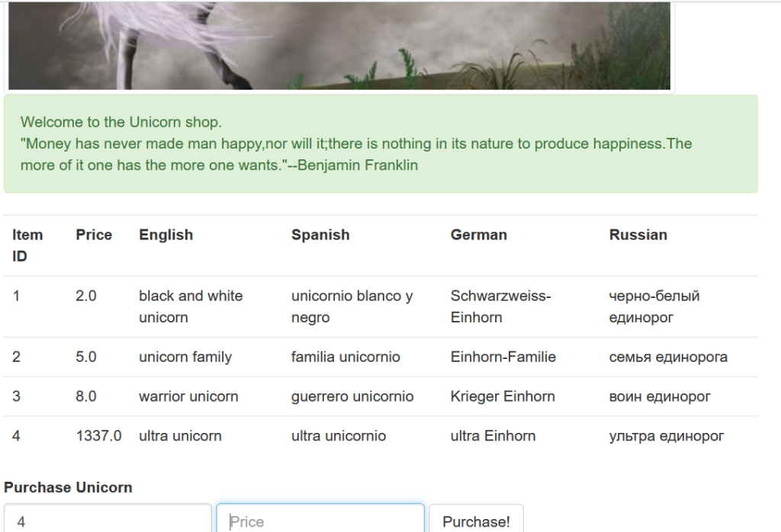This screenshot has width=781, height=532.
Task: Click 'ultra unicorn' English cell
Action: pyautogui.click(x=180, y=436)
